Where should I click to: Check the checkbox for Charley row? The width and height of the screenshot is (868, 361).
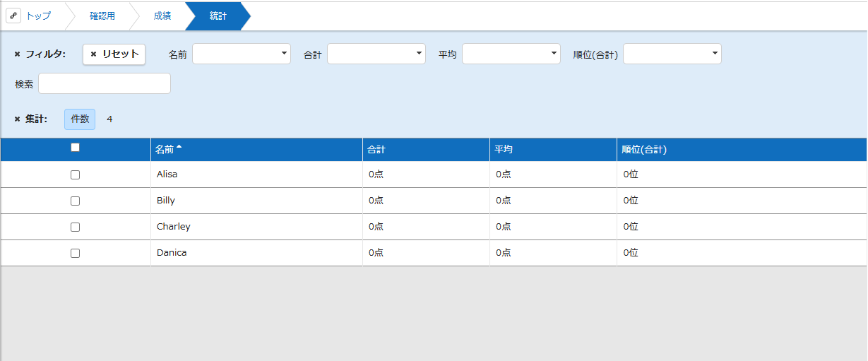(x=76, y=227)
